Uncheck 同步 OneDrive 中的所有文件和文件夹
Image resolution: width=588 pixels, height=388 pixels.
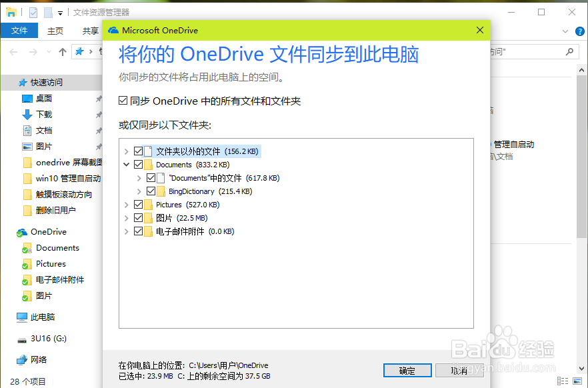pos(123,101)
